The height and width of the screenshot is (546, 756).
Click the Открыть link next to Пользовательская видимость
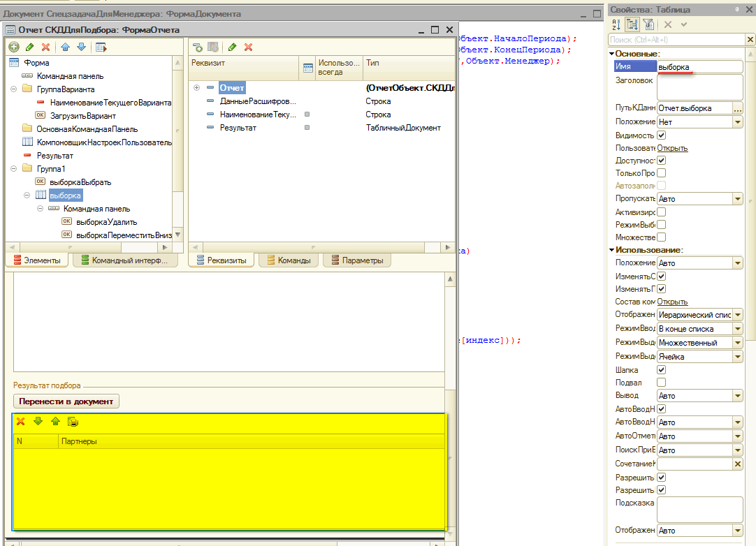(672, 148)
